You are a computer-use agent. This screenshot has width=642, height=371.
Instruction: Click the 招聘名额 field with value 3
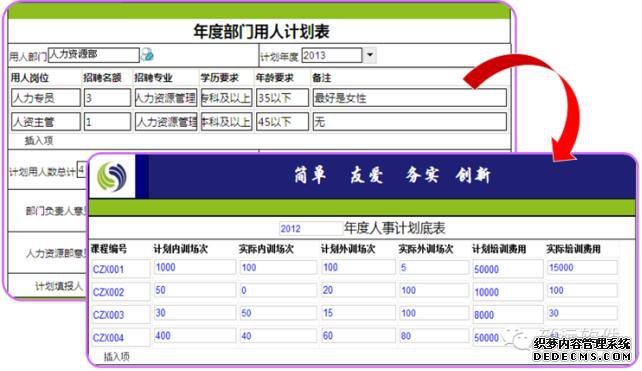click(x=107, y=98)
